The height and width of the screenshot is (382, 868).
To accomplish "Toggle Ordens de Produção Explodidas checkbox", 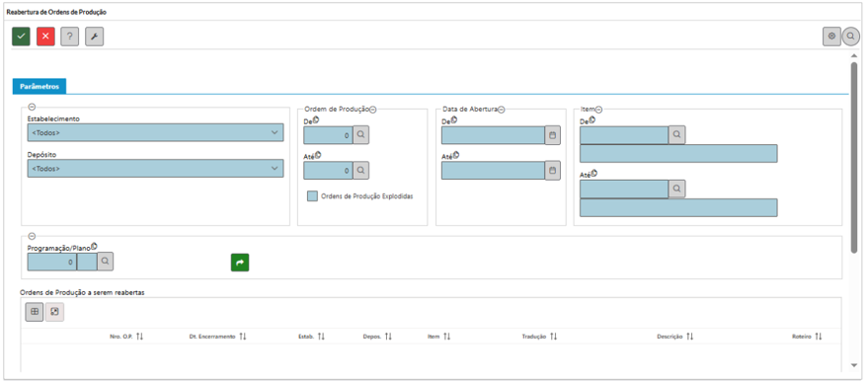I will (x=313, y=196).
